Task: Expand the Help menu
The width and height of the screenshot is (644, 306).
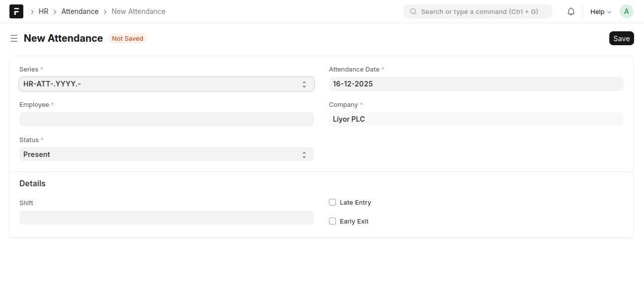Action: [600, 11]
